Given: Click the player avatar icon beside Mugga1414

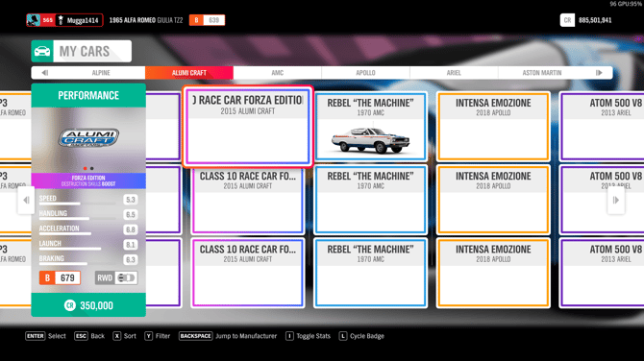Looking at the screenshot, I should tap(34, 20).
